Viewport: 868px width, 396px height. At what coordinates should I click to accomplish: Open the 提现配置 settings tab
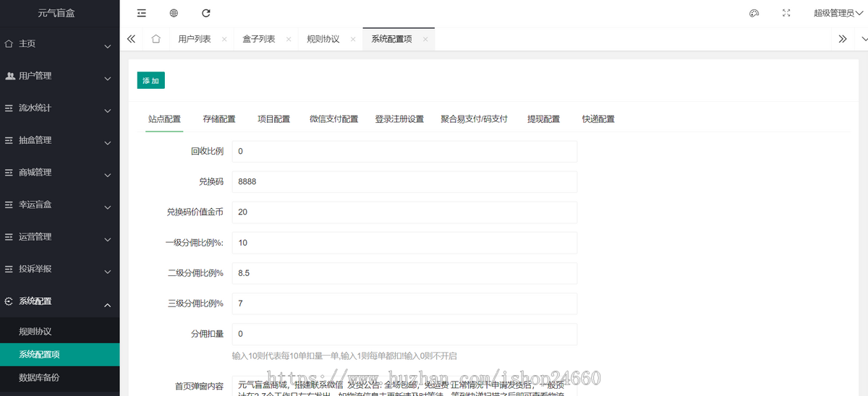[x=543, y=119]
